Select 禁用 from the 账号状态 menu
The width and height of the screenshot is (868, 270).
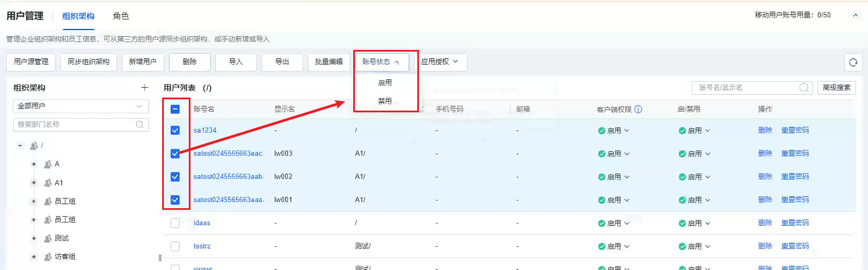(385, 101)
